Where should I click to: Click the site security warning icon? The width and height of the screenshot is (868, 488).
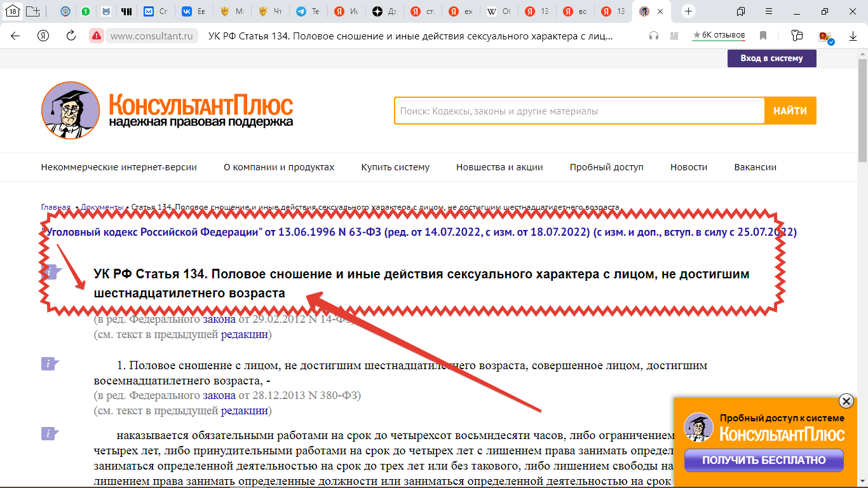coord(96,36)
